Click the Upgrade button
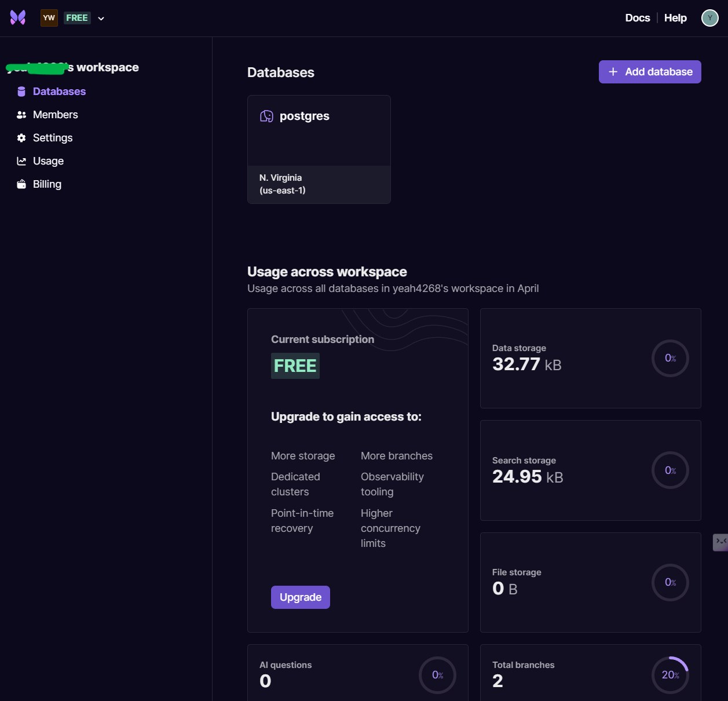The height and width of the screenshot is (701, 728). point(300,597)
